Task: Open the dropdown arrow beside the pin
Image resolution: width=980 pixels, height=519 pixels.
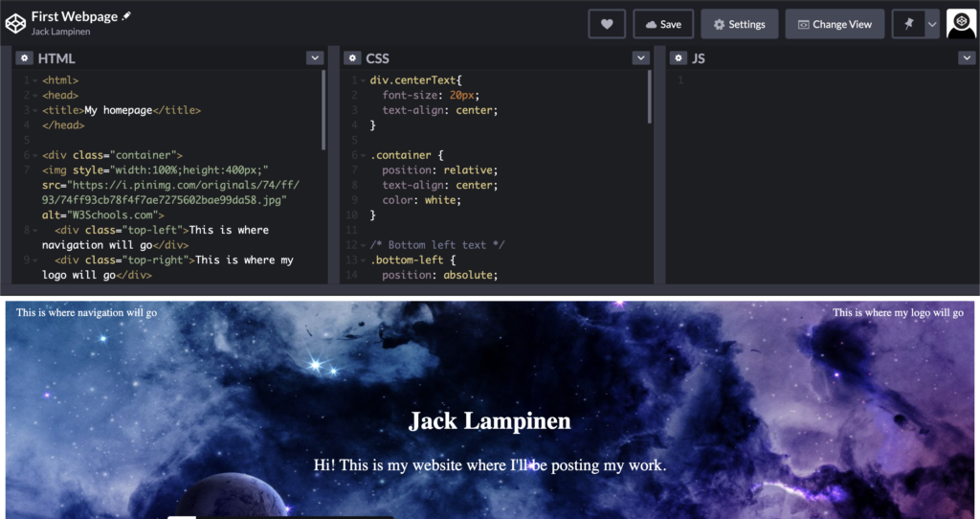Action: coord(932,24)
